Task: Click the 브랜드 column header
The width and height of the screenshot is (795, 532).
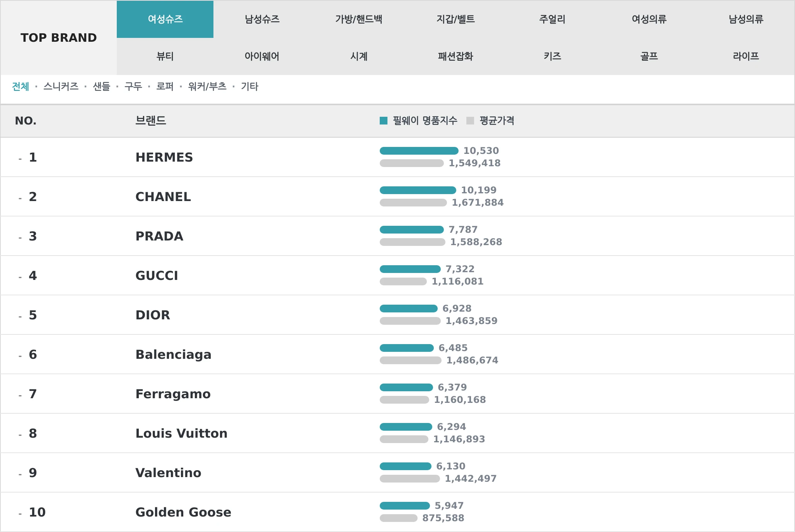Action: pos(151,121)
